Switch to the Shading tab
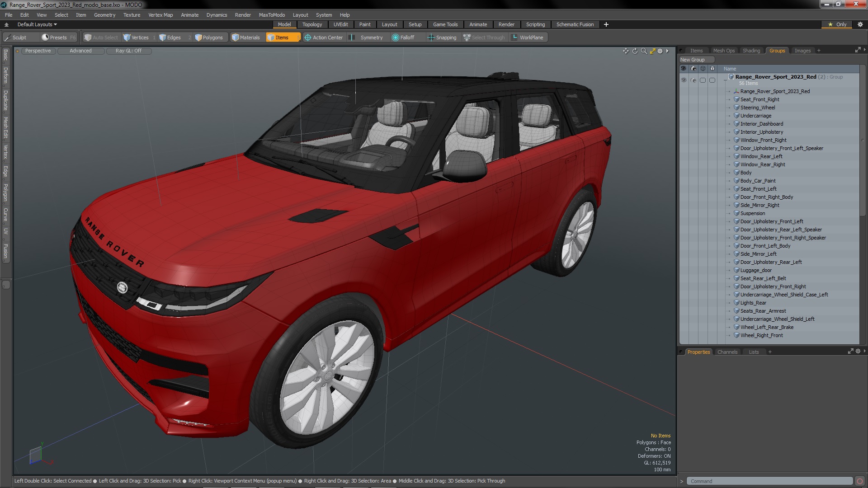This screenshot has height=488, width=868. point(751,51)
